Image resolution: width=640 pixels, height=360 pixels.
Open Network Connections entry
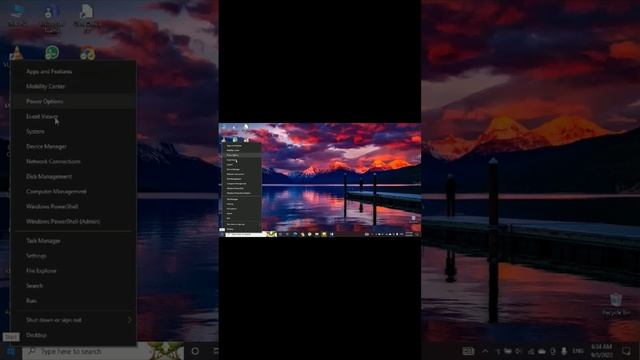pyautogui.click(x=73, y=162)
